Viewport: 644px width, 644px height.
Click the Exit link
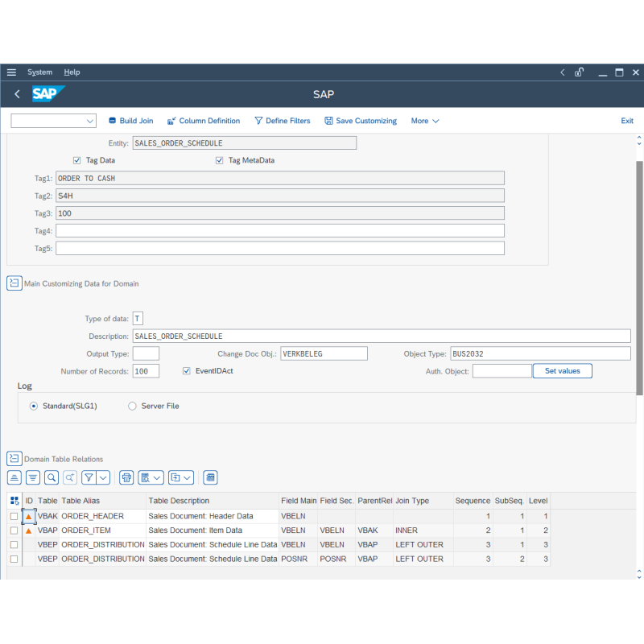(627, 121)
